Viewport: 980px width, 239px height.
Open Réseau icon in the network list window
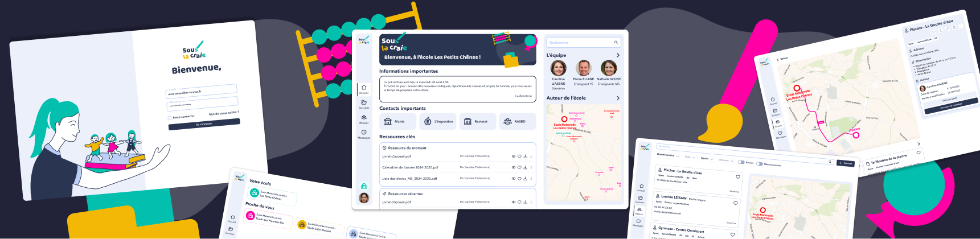click(x=639, y=211)
